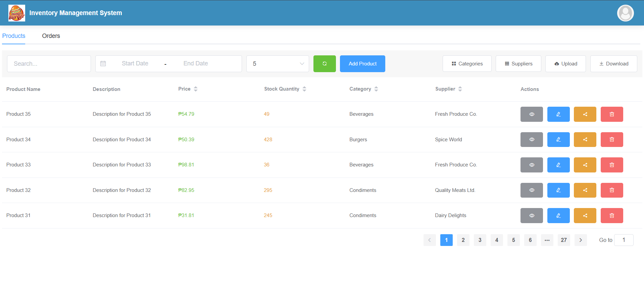Click the green refresh icon
The height and width of the screenshot is (305, 644).
pyautogui.click(x=324, y=63)
